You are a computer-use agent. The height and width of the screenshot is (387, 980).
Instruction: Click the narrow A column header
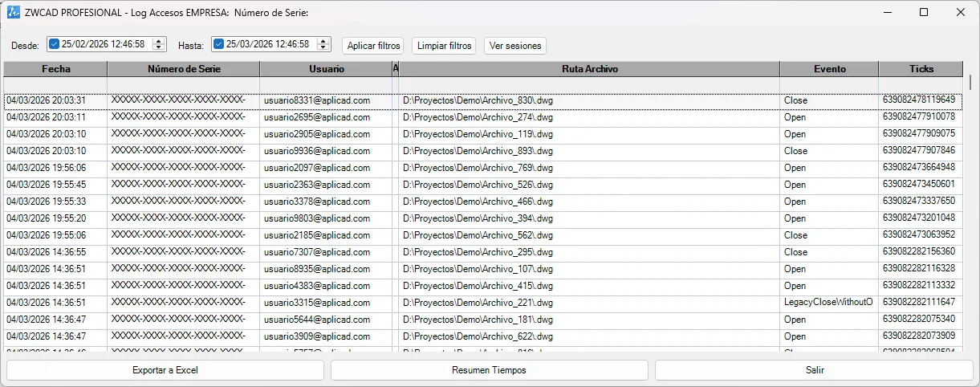coord(396,69)
